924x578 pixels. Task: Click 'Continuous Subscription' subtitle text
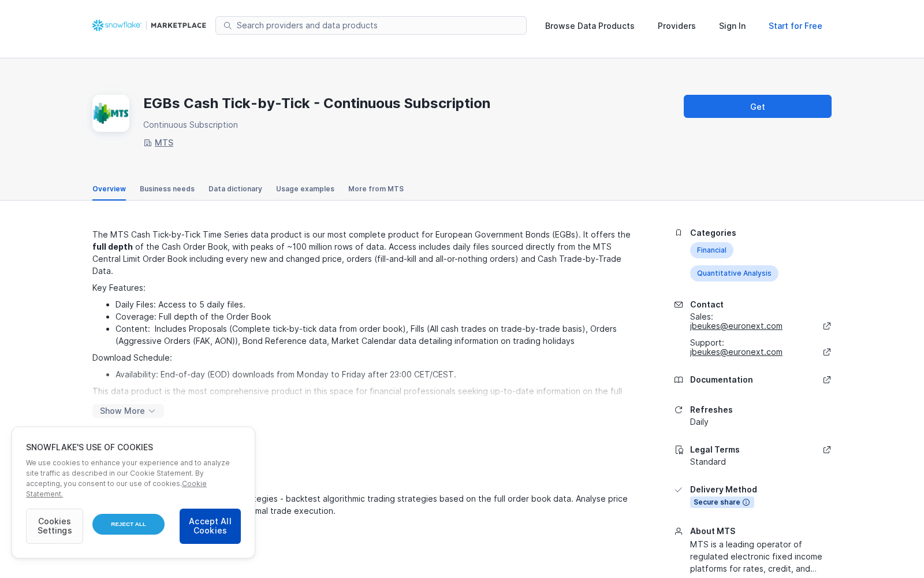[x=191, y=125]
